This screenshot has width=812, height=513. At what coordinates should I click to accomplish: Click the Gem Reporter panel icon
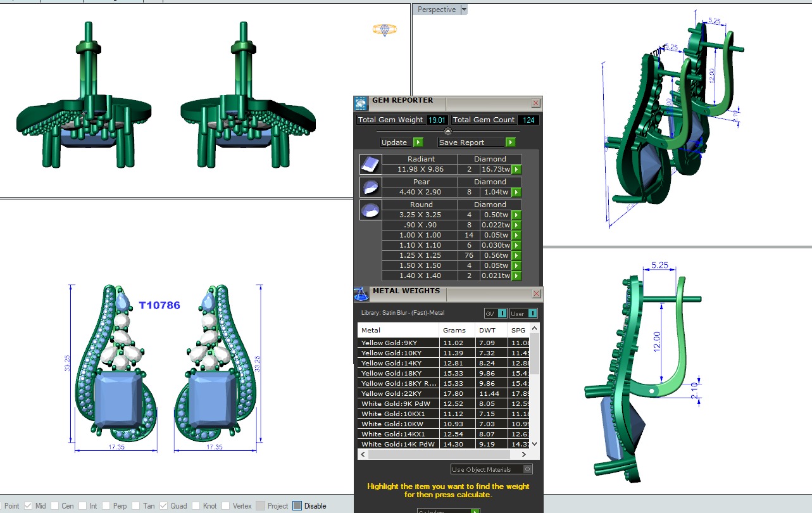coord(361,103)
